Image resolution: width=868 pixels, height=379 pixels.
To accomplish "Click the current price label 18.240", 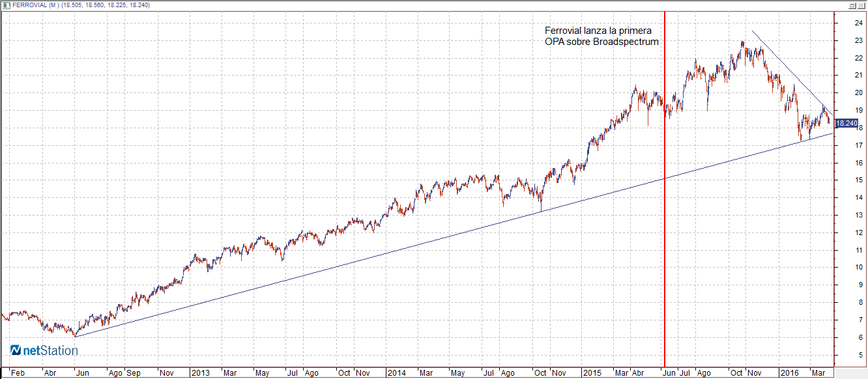I will (x=846, y=123).
